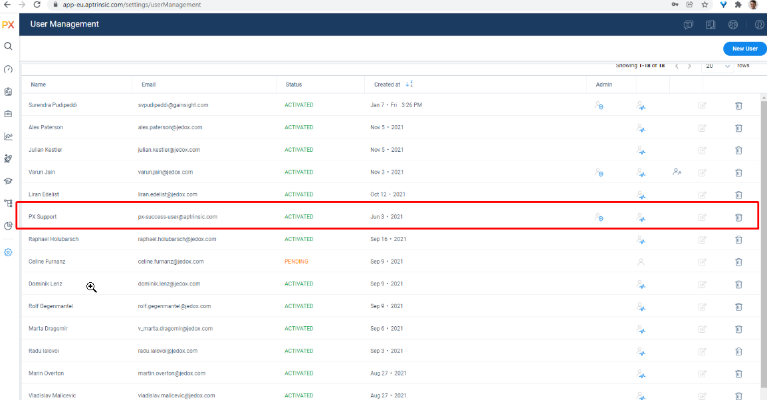The image size is (768, 401).
Task: Click the impersonate icon in Varun Jain's row
Action: [677, 172]
